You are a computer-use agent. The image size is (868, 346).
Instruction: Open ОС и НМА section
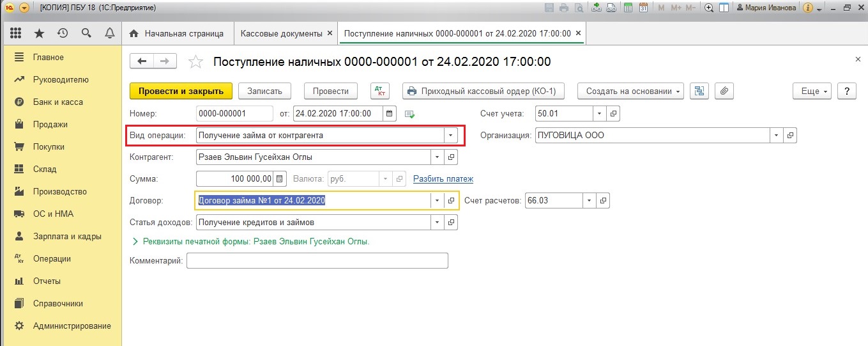(x=53, y=214)
